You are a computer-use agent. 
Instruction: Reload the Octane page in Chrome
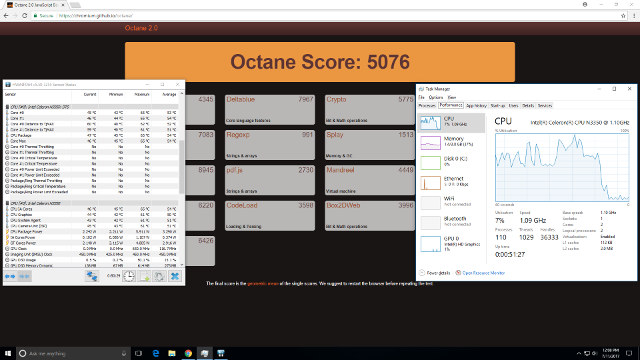[x=24, y=16]
